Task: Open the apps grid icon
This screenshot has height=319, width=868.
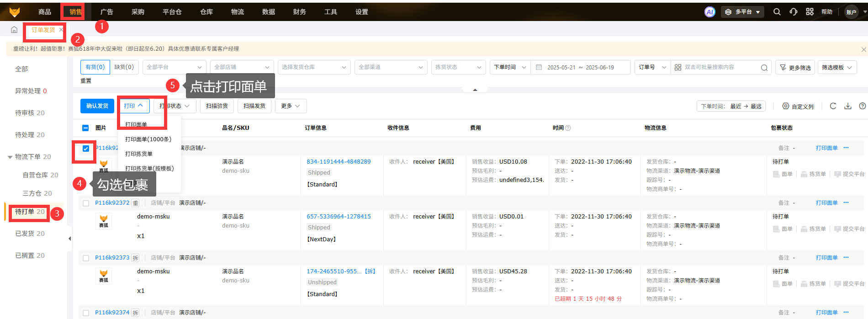Action: [x=810, y=12]
